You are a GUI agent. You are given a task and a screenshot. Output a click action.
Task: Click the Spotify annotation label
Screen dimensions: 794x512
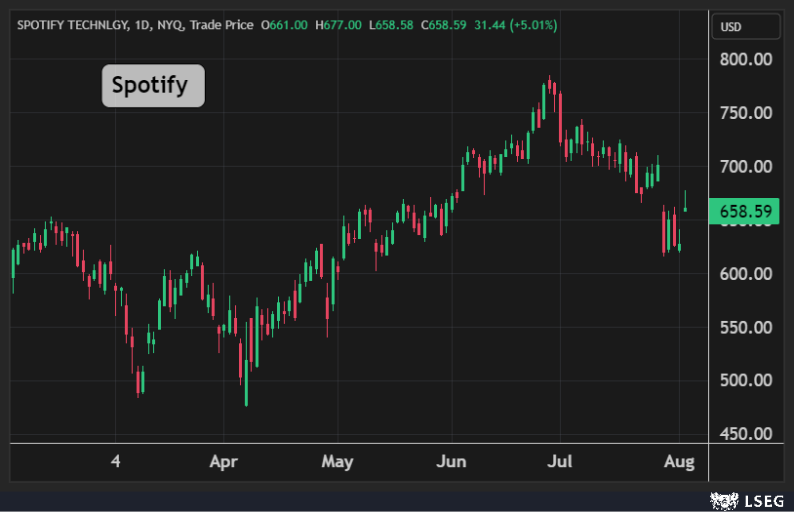tap(152, 85)
